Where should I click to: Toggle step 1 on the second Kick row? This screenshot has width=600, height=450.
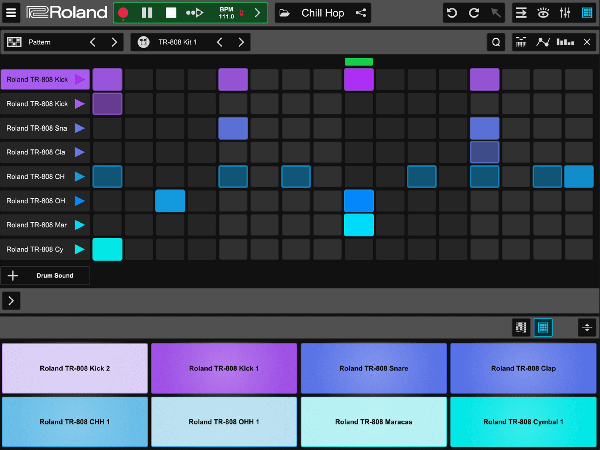108,104
